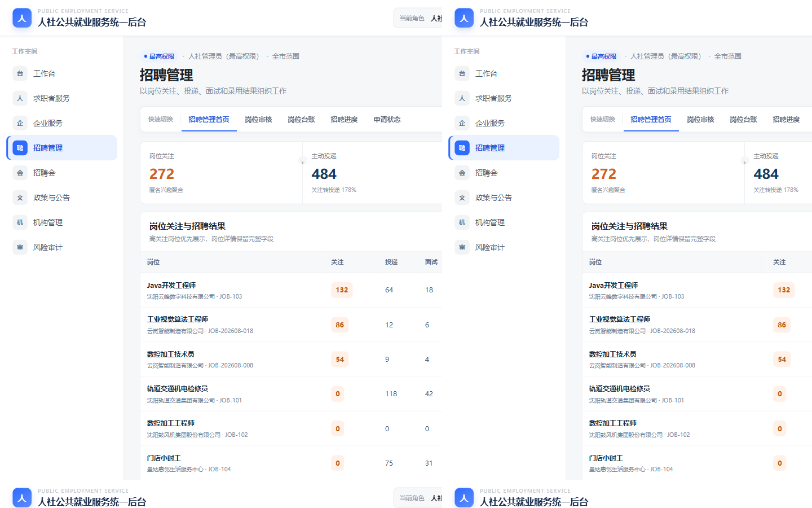Click 门店小时工 row title in right copy
This screenshot has height=508, width=812.
pyautogui.click(x=606, y=458)
